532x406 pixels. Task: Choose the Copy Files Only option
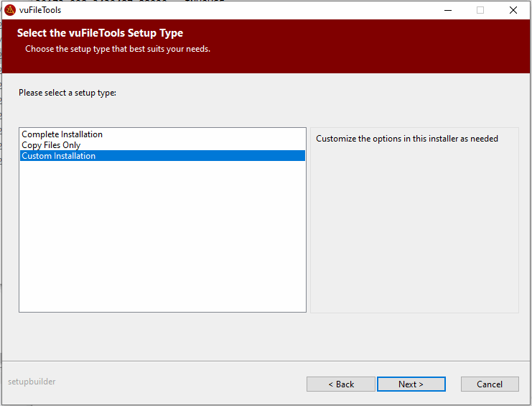(x=51, y=145)
